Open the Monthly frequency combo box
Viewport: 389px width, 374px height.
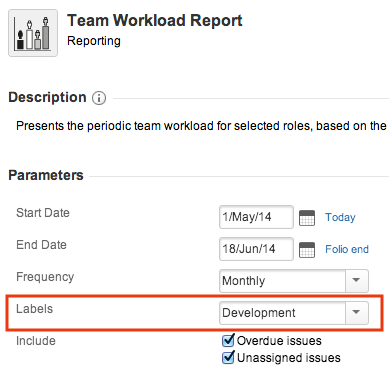point(294,281)
